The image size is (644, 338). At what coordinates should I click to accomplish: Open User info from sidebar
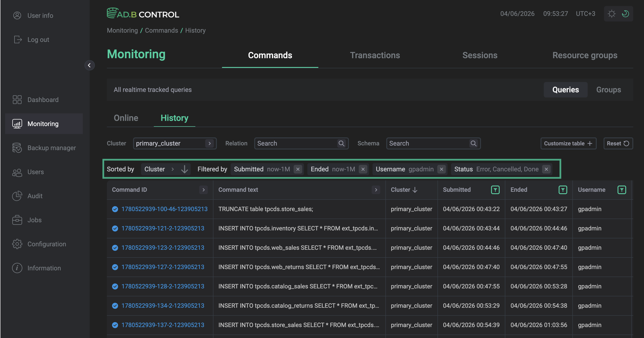(x=33, y=15)
